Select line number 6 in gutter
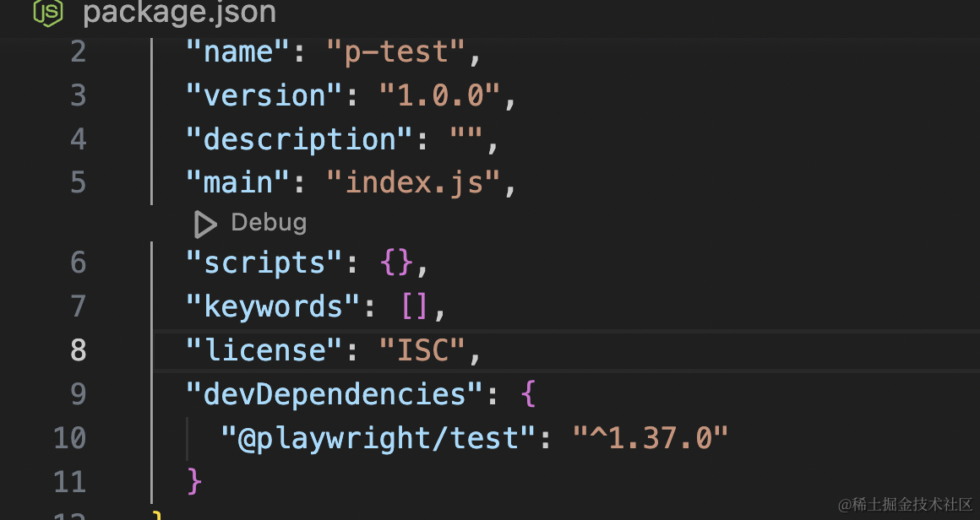980x520 pixels. pyautogui.click(x=78, y=263)
